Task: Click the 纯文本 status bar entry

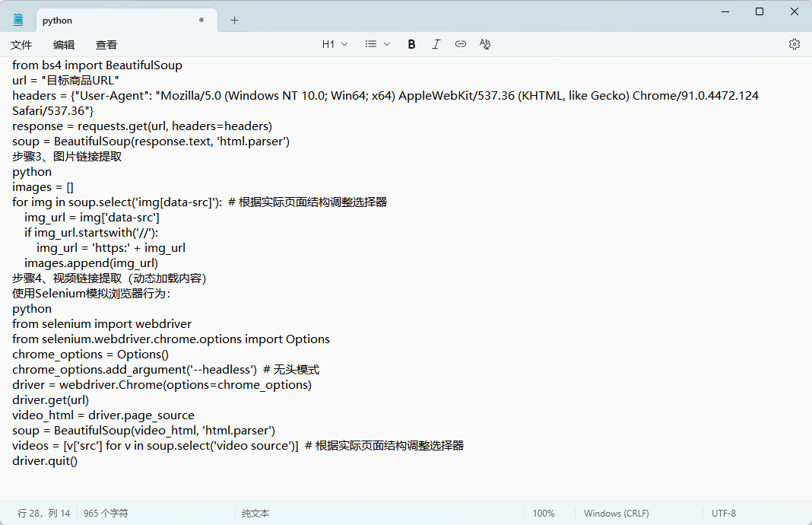Action: [x=255, y=513]
